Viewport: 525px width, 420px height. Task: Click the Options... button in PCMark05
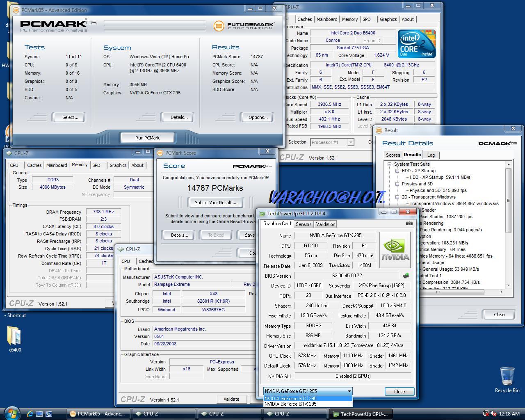[258, 117]
